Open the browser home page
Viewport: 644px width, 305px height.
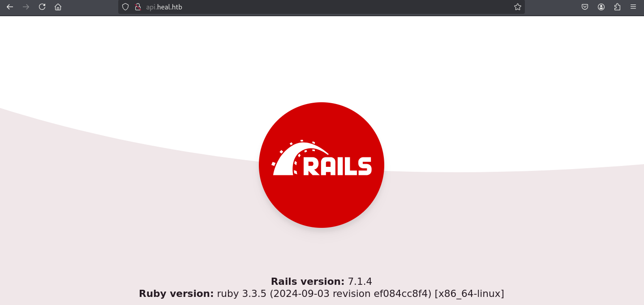(58, 7)
